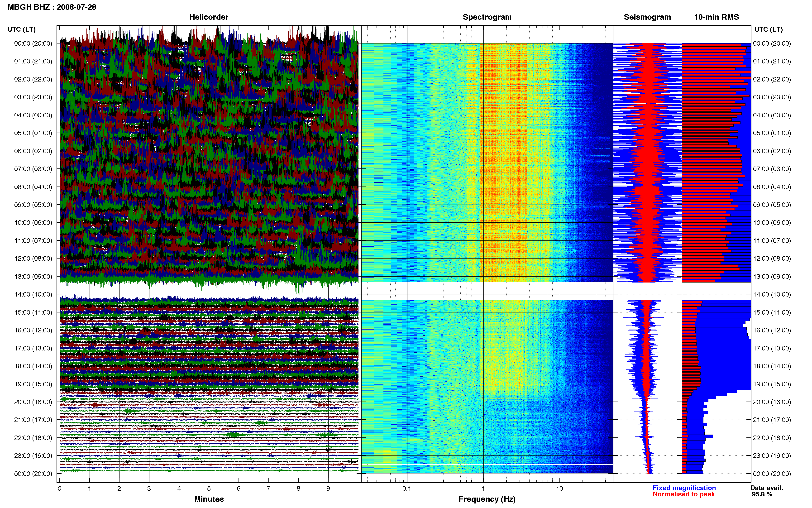This screenshot has width=812, height=508.
Task: Click minute tick label 7 on helicorder axis
Action: point(268,489)
